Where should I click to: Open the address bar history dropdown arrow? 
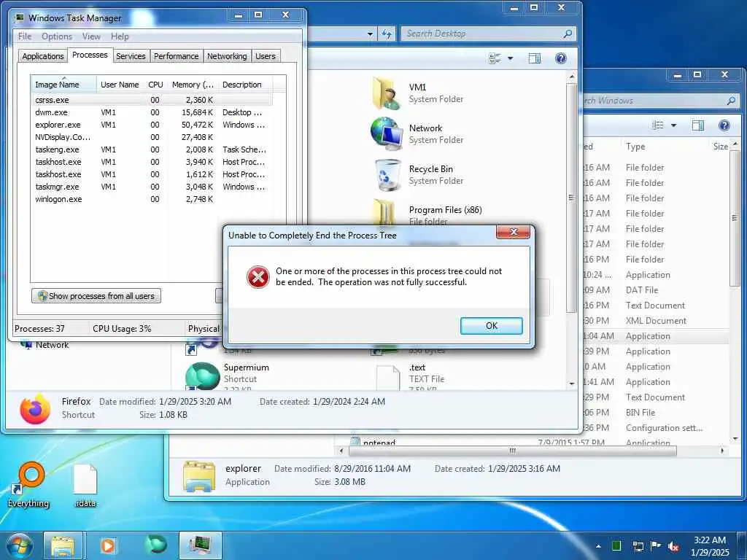(370, 34)
